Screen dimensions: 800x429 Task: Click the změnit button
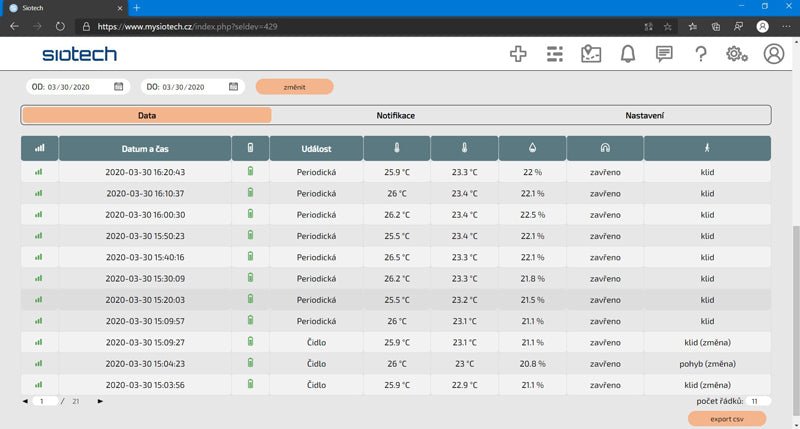pyautogui.click(x=294, y=87)
